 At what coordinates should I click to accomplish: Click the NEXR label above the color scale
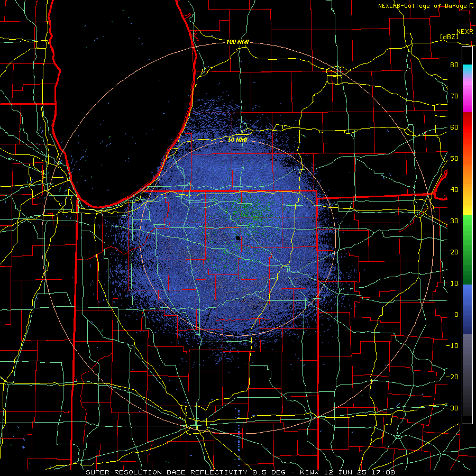coord(464,32)
